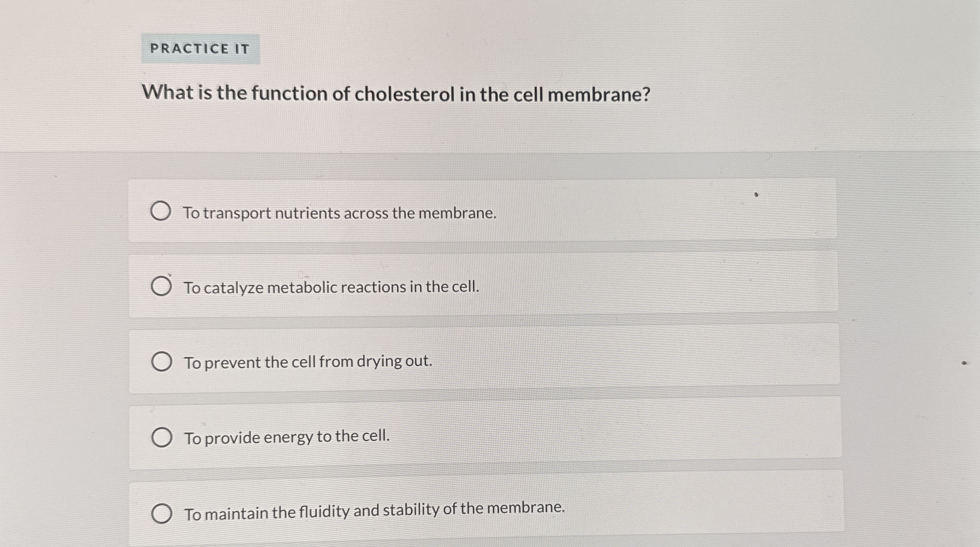Screen dimensions: 980x547
Task: Click the 'To provide energy to the cell' label
Action: 287,437
